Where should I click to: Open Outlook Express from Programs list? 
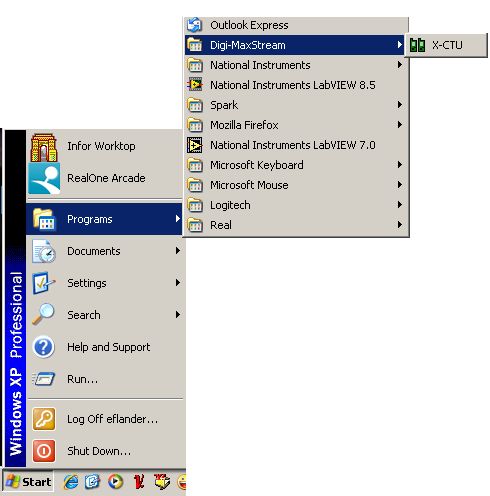coord(296,25)
